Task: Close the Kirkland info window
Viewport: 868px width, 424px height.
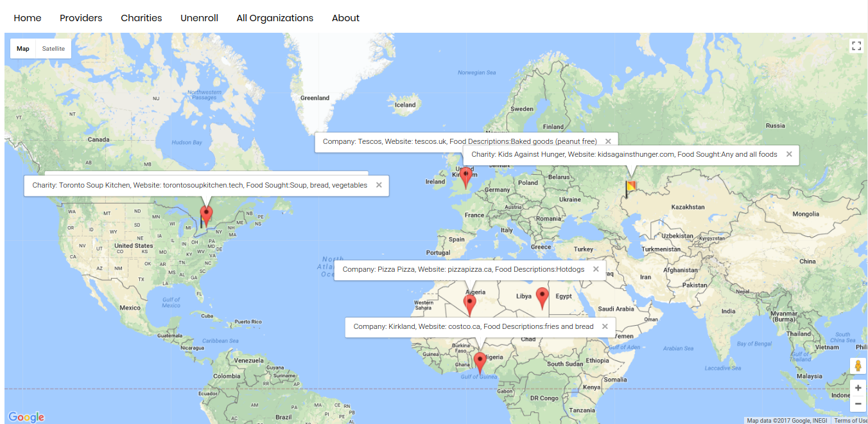Action: coord(605,326)
